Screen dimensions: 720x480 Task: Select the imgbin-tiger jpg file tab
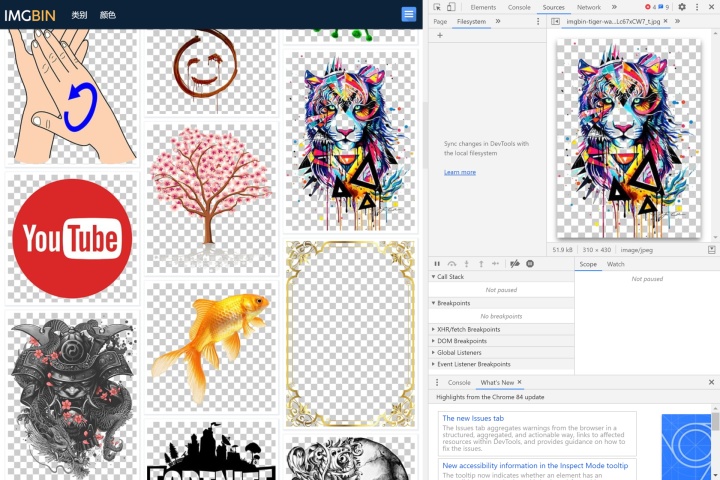tap(613, 22)
